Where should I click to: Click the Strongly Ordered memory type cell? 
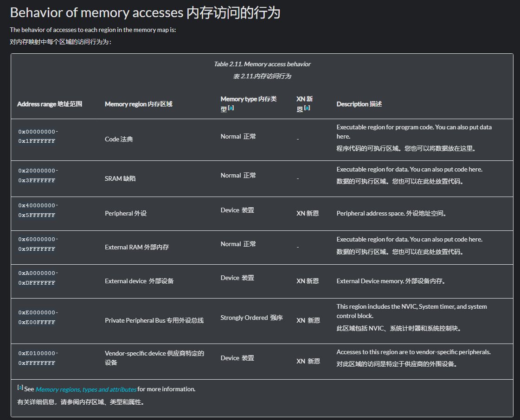pos(251,318)
